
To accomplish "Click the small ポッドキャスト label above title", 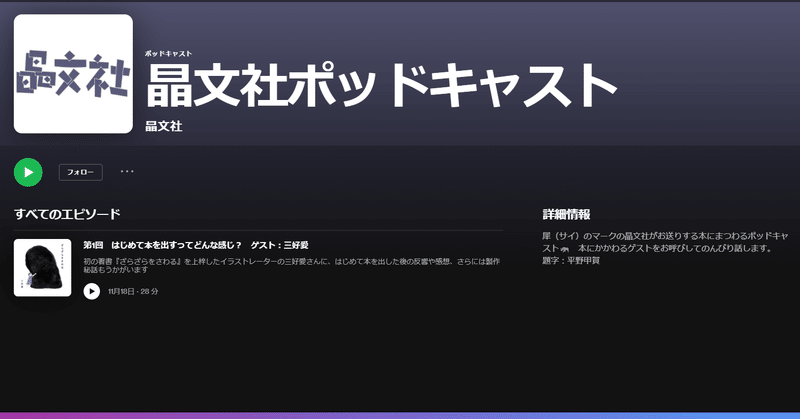I will click(x=168, y=54).
